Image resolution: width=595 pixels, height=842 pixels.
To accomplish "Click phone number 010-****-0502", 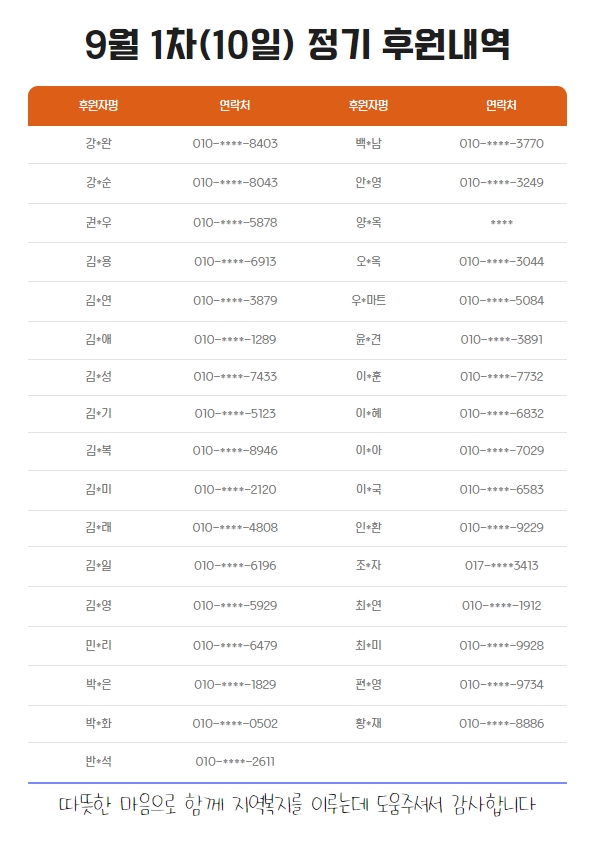I will [x=235, y=723].
